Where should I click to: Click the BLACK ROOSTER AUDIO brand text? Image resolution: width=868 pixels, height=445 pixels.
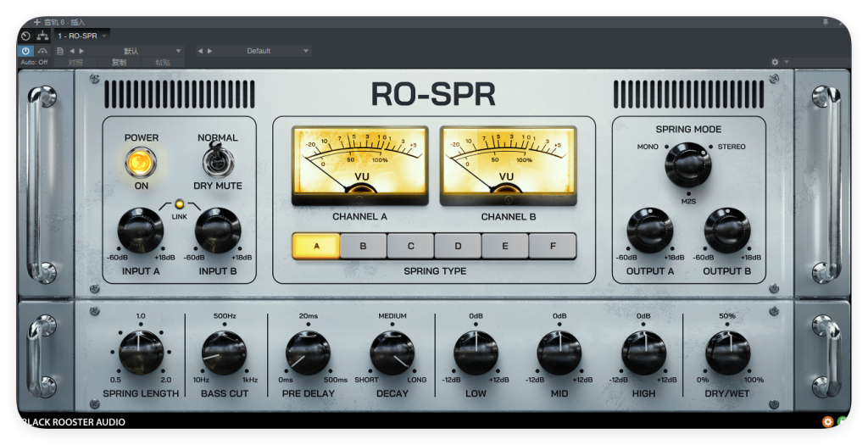[x=74, y=422]
